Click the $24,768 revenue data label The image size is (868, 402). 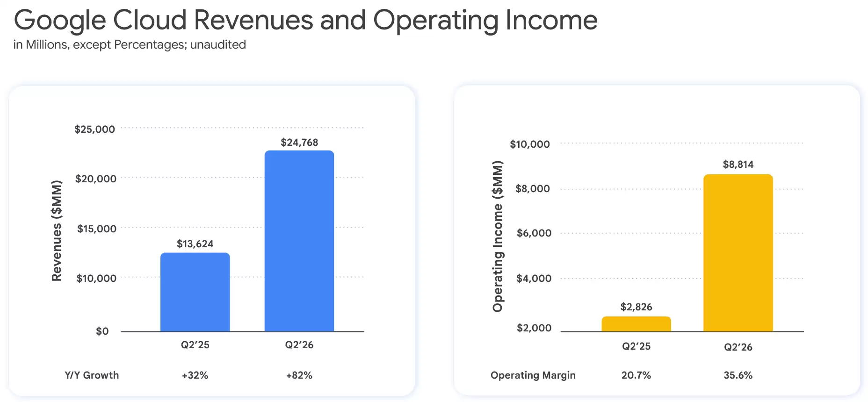(x=299, y=142)
